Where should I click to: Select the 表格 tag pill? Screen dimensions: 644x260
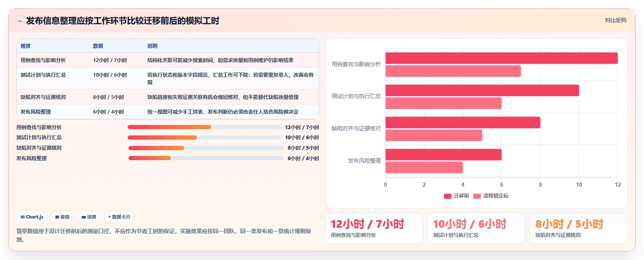click(62, 217)
